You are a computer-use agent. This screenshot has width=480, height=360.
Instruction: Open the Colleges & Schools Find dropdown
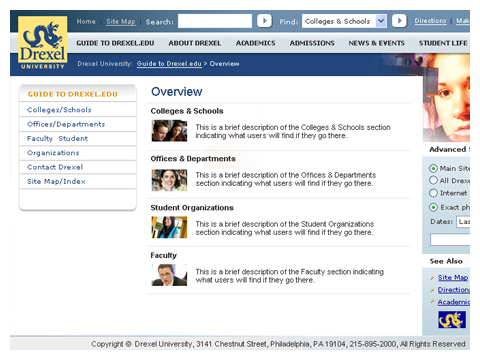coord(344,21)
